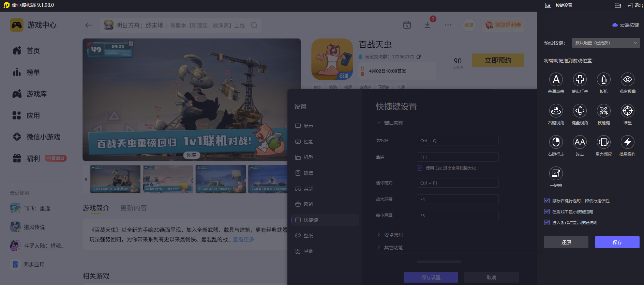Toggle 鼠标右键行走时，降低行走惯性 checkbox
This screenshot has width=644, height=285.
547,201
